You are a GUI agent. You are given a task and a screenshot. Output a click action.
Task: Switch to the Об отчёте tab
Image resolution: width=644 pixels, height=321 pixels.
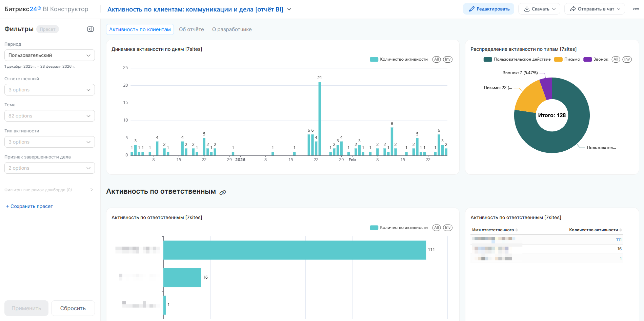tap(191, 29)
